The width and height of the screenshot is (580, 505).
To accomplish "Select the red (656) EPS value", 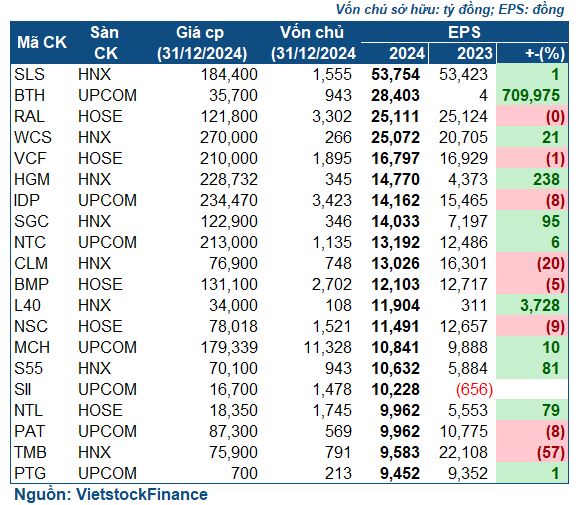I will coord(474,389).
